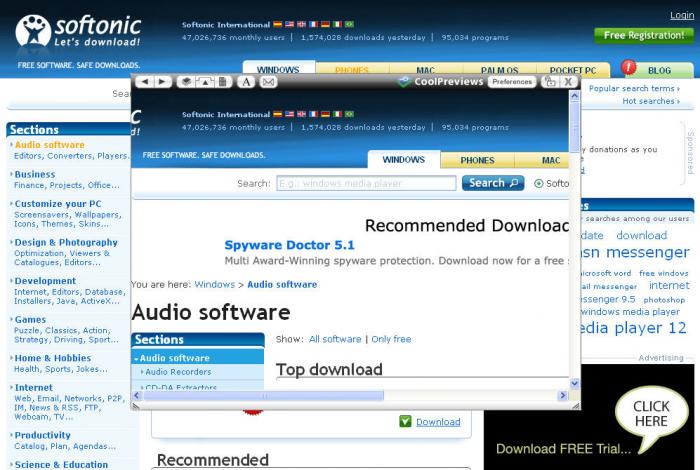
Task: Select Italian flag inside preview window
Action: click(x=338, y=114)
